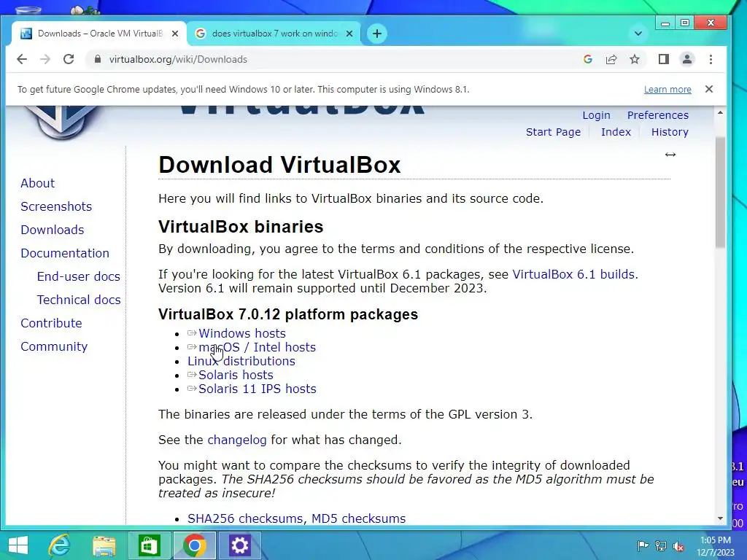747x560 pixels.
Task: Open the History link
Action: (x=670, y=132)
